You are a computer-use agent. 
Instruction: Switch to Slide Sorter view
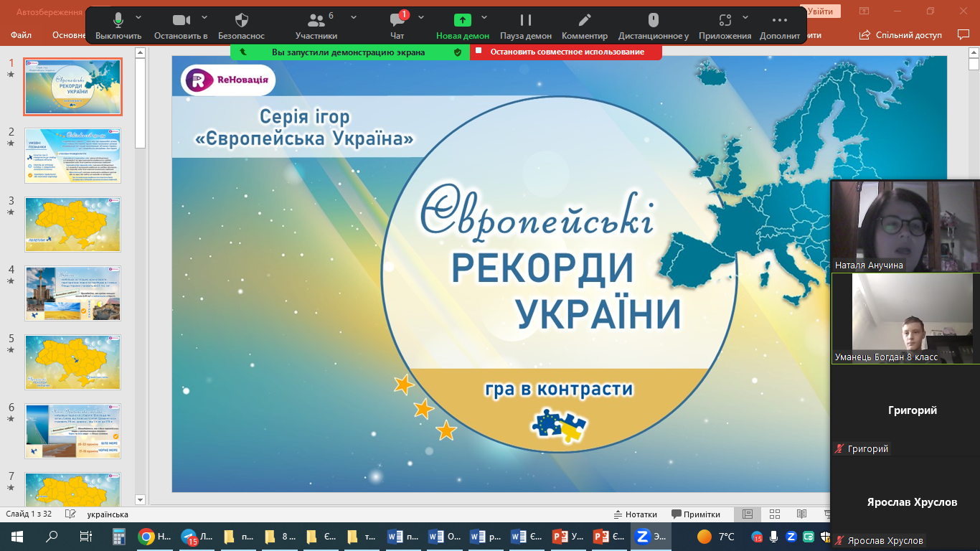775,514
